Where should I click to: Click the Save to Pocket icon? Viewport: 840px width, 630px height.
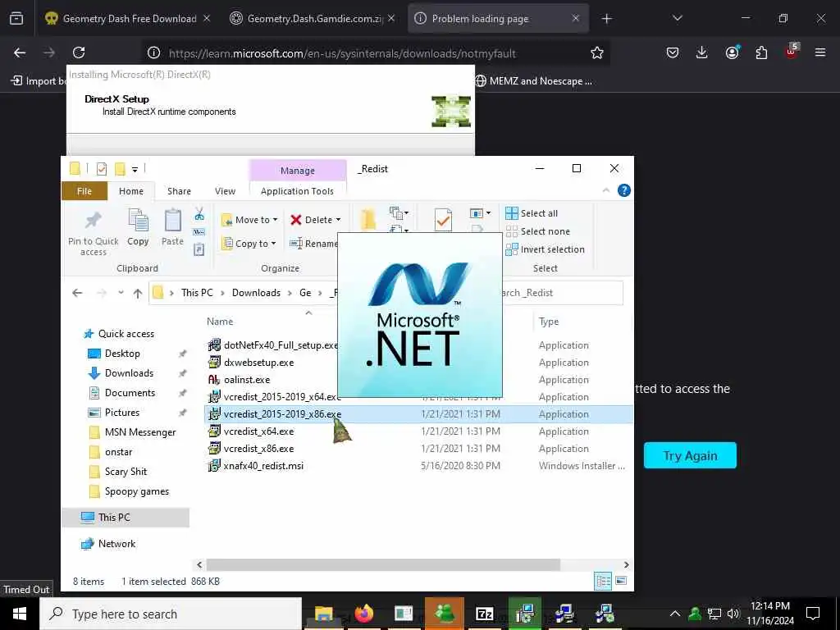pyautogui.click(x=673, y=52)
